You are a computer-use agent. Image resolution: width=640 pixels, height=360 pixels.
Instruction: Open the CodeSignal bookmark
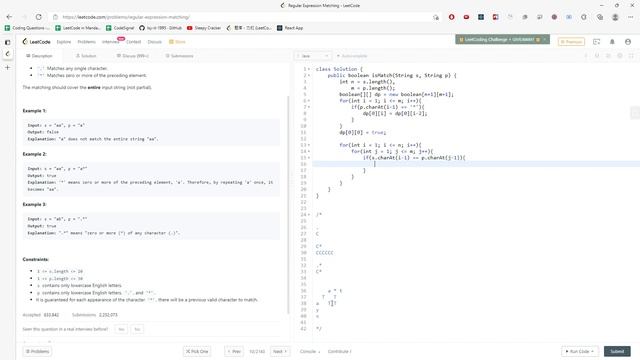120,28
